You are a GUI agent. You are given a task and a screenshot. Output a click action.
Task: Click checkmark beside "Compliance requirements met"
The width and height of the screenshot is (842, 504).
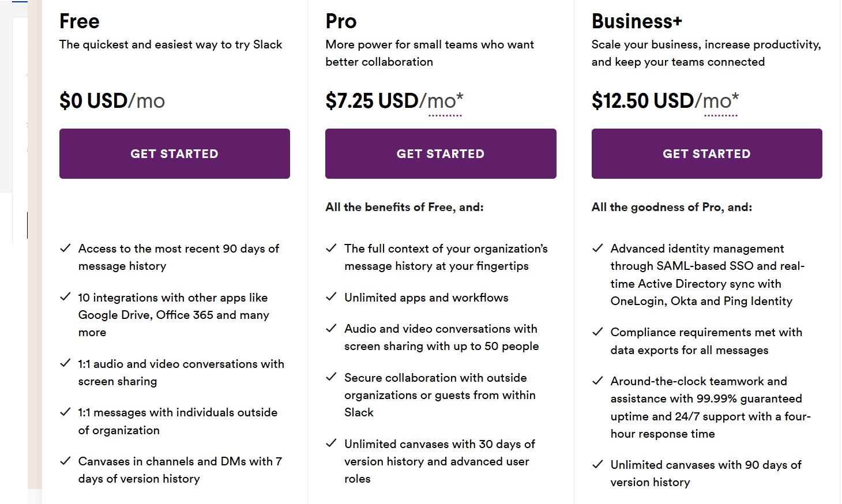(x=597, y=332)
